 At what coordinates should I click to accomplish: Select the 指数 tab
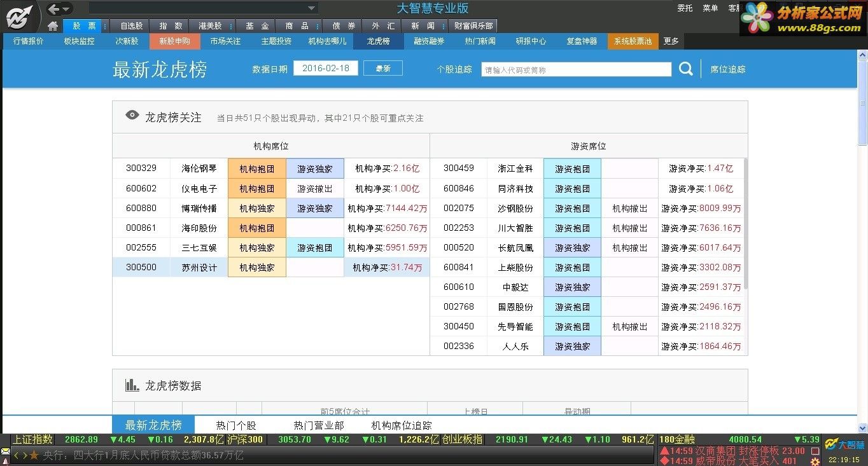click(171, 26)
